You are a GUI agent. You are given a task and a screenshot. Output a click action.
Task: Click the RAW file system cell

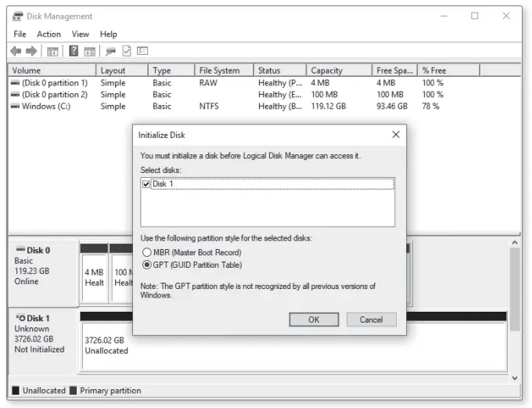[208, 83]
